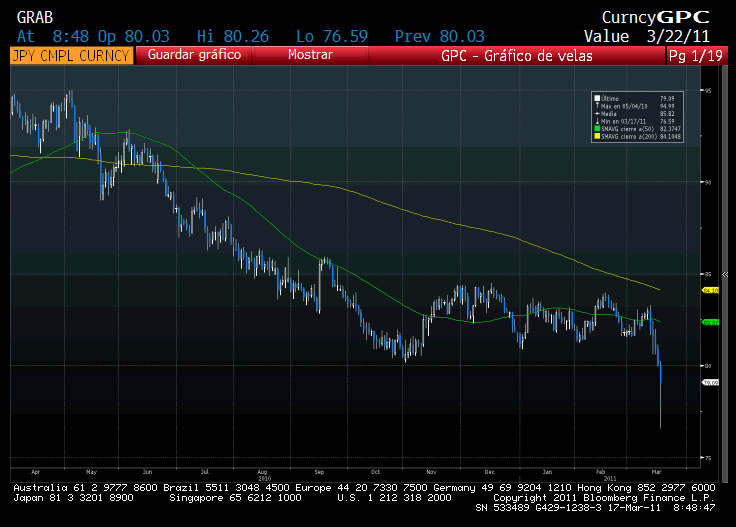Click legend value 94.99
Image resolution: width=736 pixels, height=527 pixels.
pyautogui.click(x=667, y=106)
